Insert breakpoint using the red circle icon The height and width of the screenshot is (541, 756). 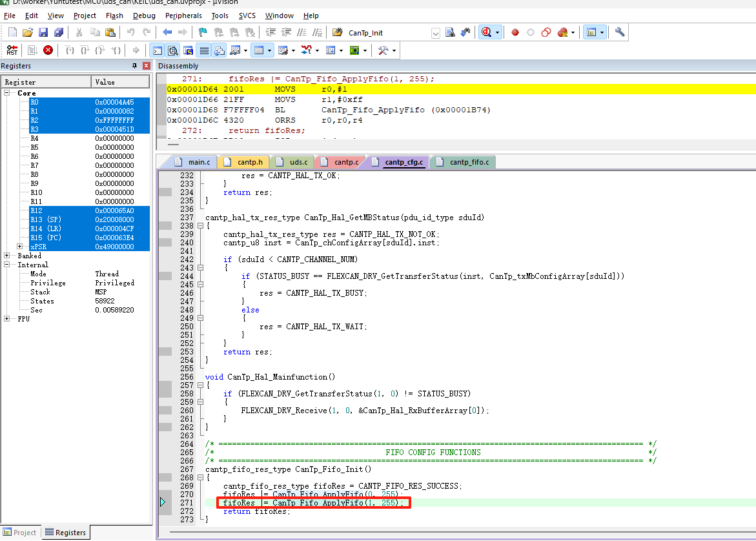[515, 33]
